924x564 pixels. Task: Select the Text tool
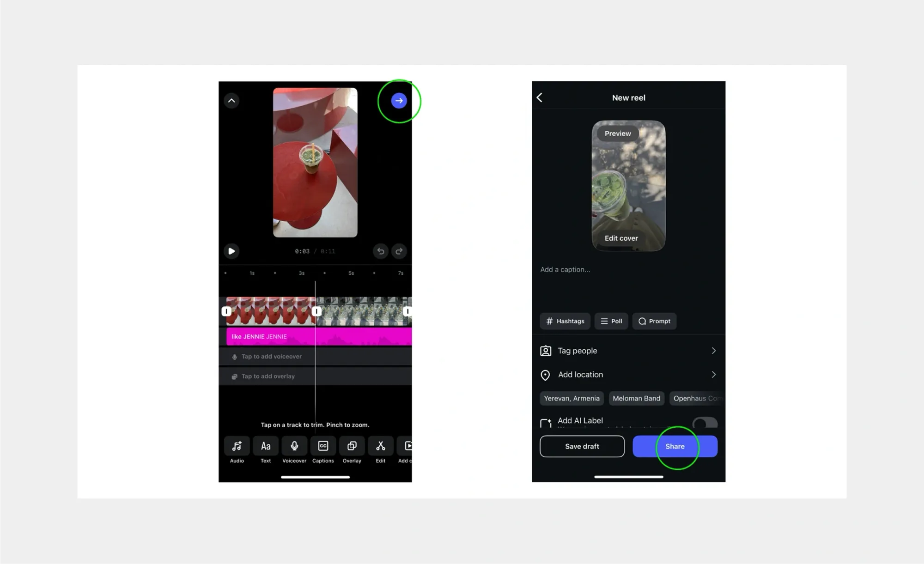tap(266, 446)
